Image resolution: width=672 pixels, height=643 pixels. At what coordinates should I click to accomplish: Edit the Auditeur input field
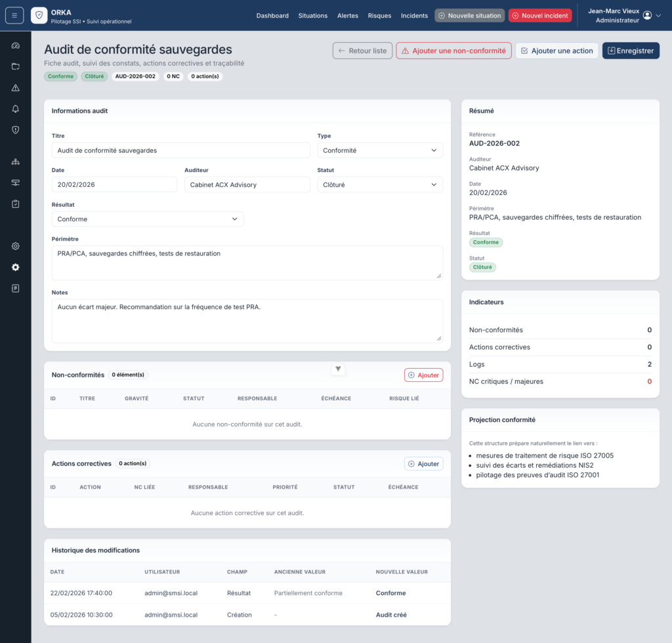247,184
